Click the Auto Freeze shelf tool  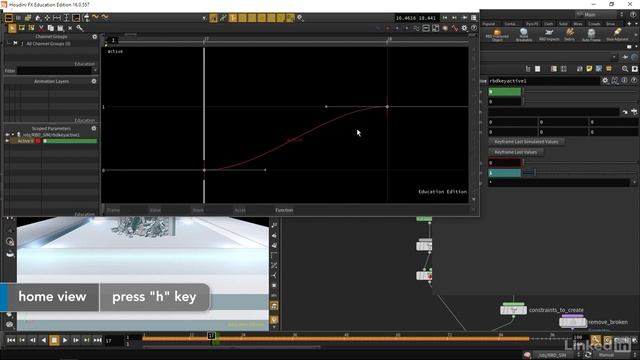tap(591, 35)
